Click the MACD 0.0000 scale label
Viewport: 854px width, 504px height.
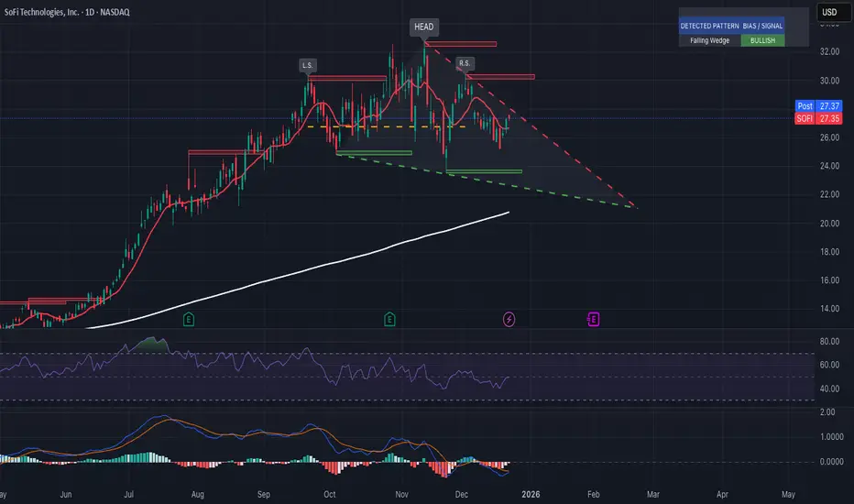[x=832, y=462]
